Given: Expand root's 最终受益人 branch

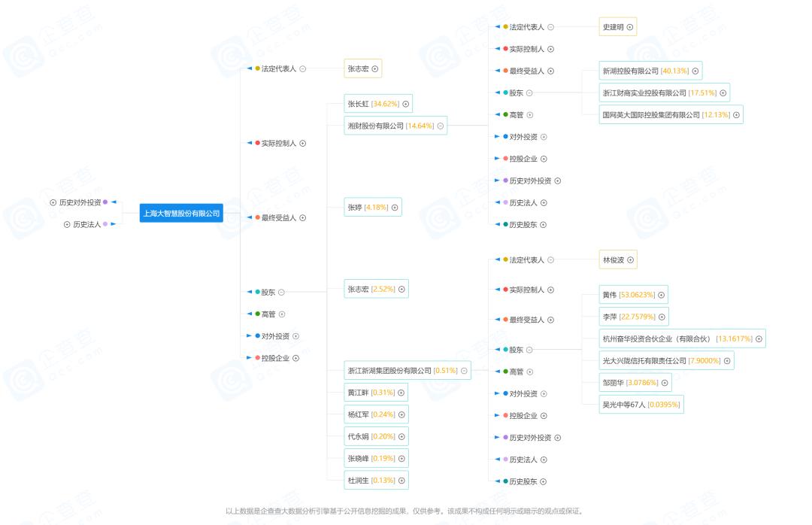Looking at the screenshot, I should click(x=303, y=218).
